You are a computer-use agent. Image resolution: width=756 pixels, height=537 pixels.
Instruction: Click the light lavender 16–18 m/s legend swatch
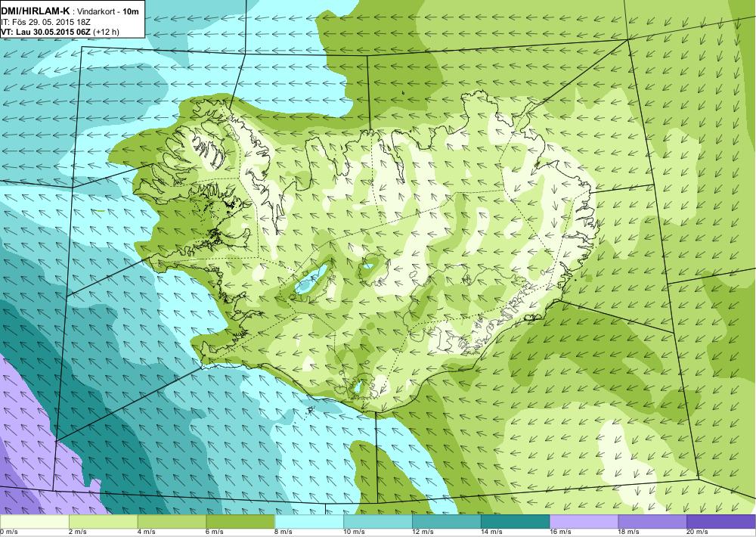[584, 522]
